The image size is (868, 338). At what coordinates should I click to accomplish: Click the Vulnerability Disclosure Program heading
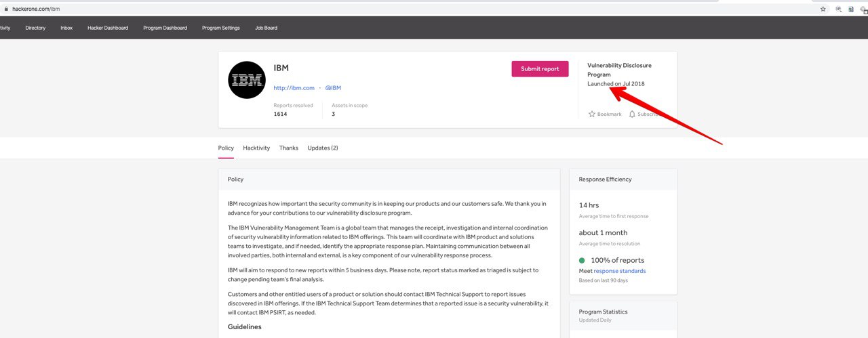619,70
